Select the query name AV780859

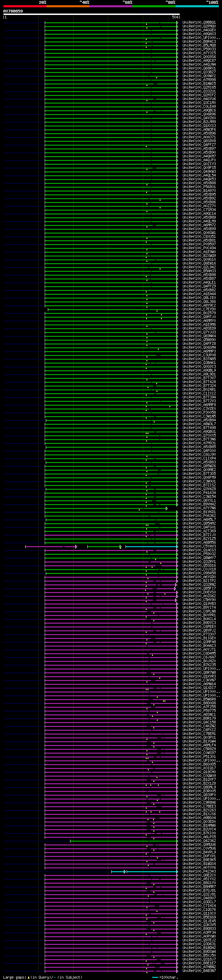coord(13,11)
